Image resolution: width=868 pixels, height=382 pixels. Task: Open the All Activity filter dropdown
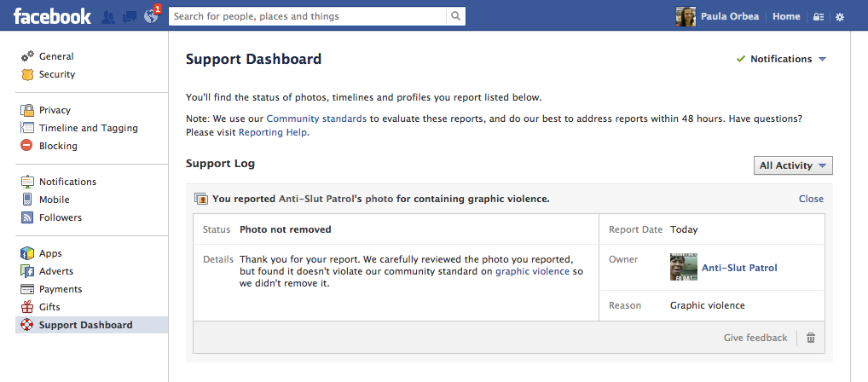(793, 165)
